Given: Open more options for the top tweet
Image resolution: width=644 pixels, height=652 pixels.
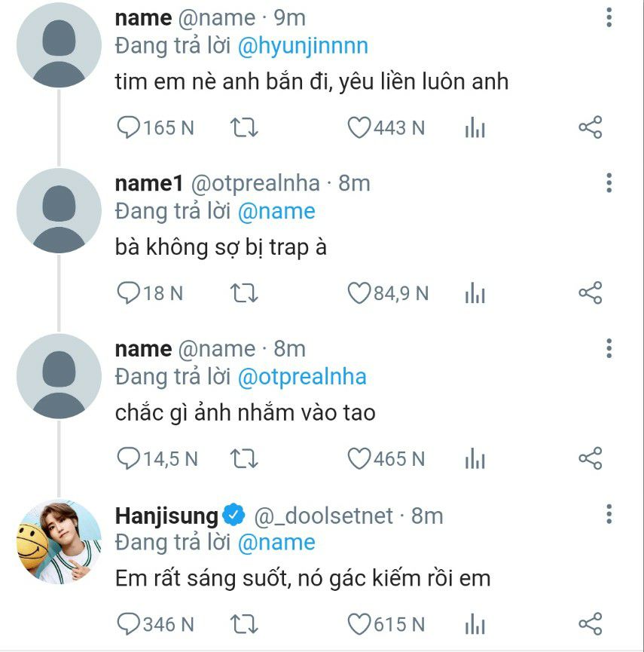Looking at the screenshot, I should coord(609,18).
